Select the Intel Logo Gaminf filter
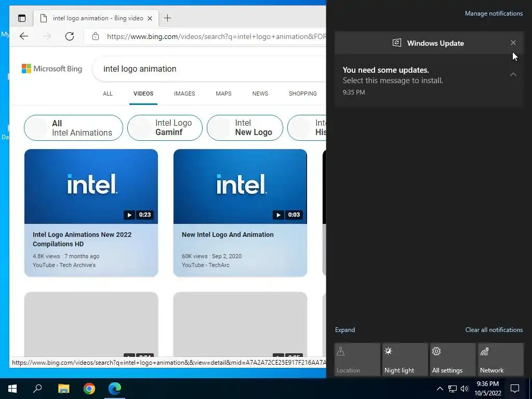This screenshot has width=532, height=399. [165, 128]
